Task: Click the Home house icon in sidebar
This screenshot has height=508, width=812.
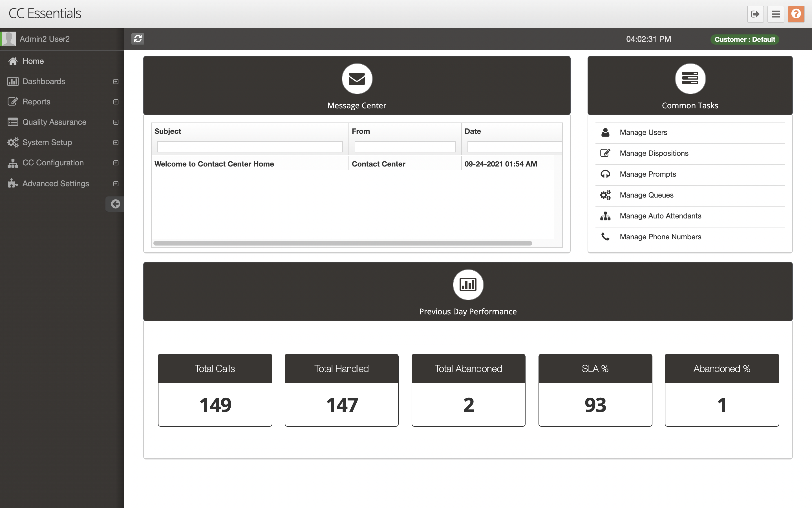Action: (13, 61)
